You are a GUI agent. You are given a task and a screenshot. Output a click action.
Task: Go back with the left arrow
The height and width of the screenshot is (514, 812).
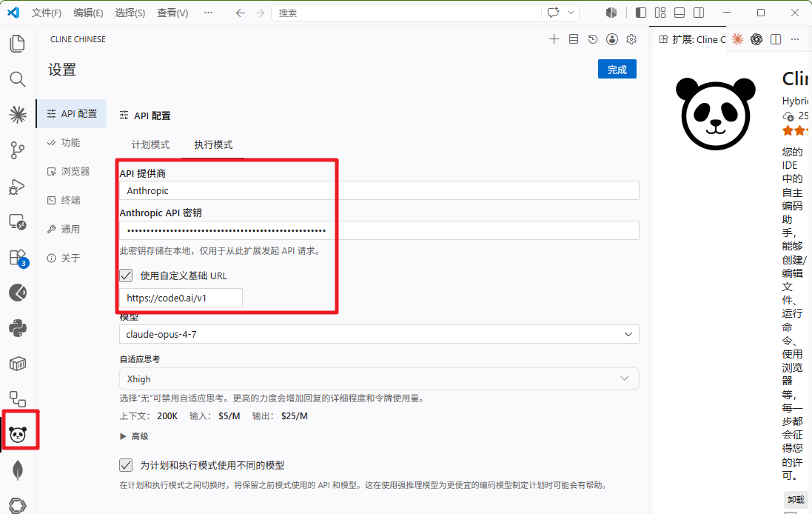point(241,13)
